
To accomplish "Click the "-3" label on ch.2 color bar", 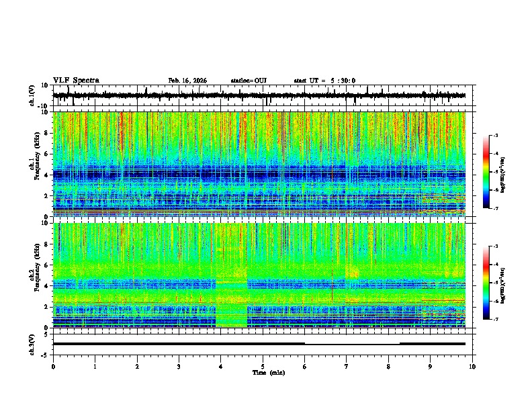I will [x=495, y=246].
